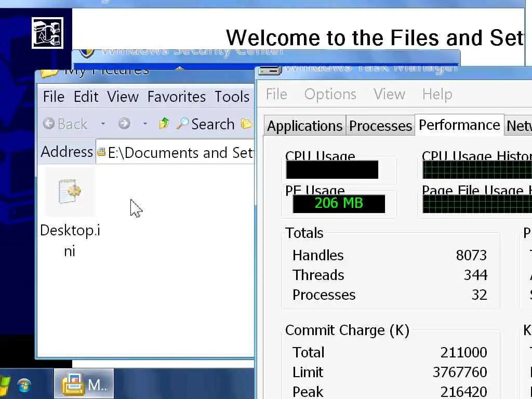Image resolution: width=532 pixels, height=399 pixels.
Task: Open the Favorites menu in My Pictures
Action: click(x=177, y=97)
